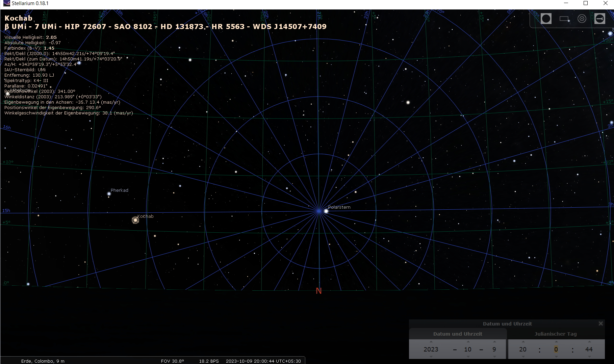Viewport: 614px width, 364px height.
Task: Increase the day 9 with up arrow
Action: coord(494,342)
